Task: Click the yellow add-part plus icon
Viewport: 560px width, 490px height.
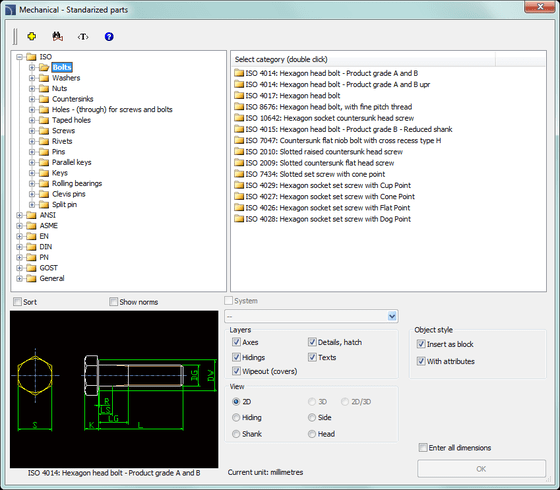Action: click(32, 36)
